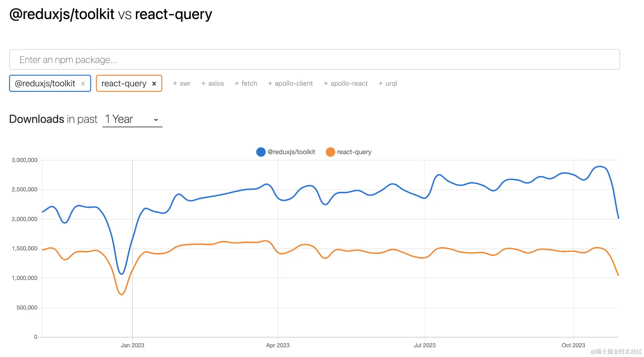Screen dimensions: 644x357
Task: Add urql to the comparison
Action: coord(388,83)
